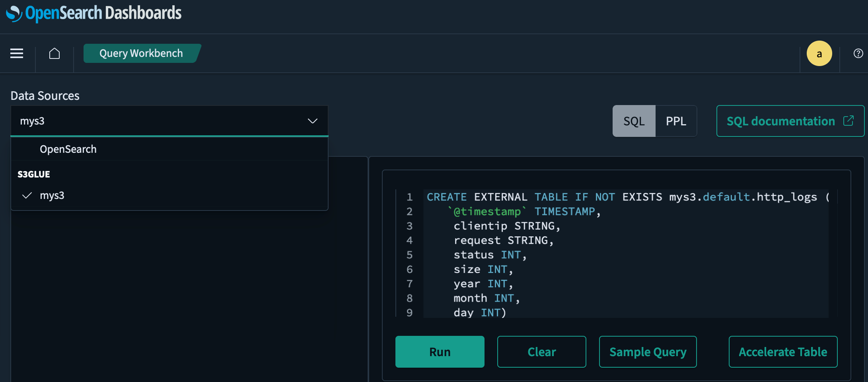Click the 'month INT,' line

tap(487, 298)
